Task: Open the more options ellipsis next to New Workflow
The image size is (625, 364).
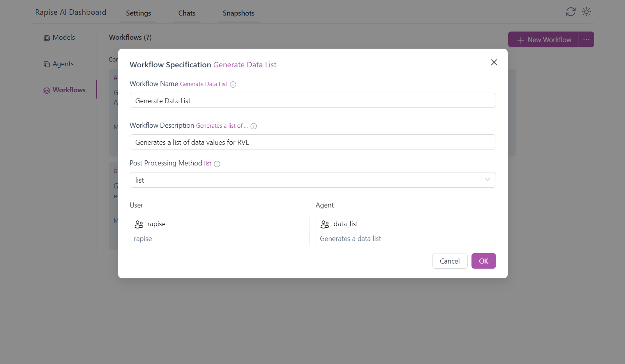Action: click(586, 39)
